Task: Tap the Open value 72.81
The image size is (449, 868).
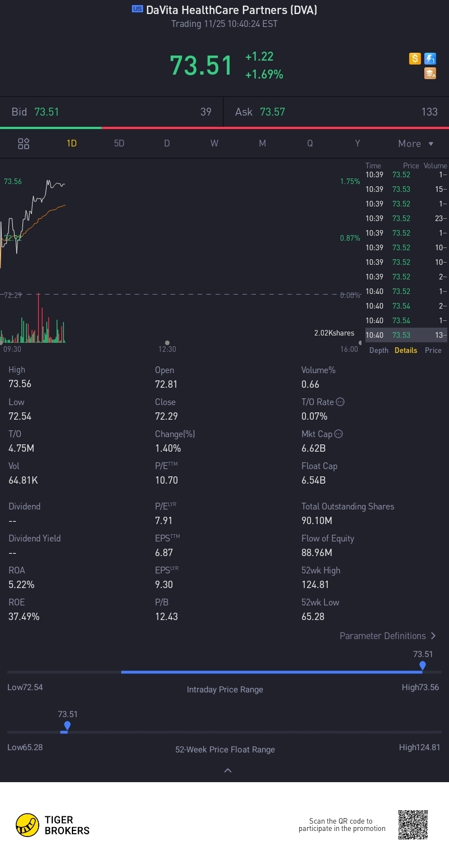Action: point(166,384)
